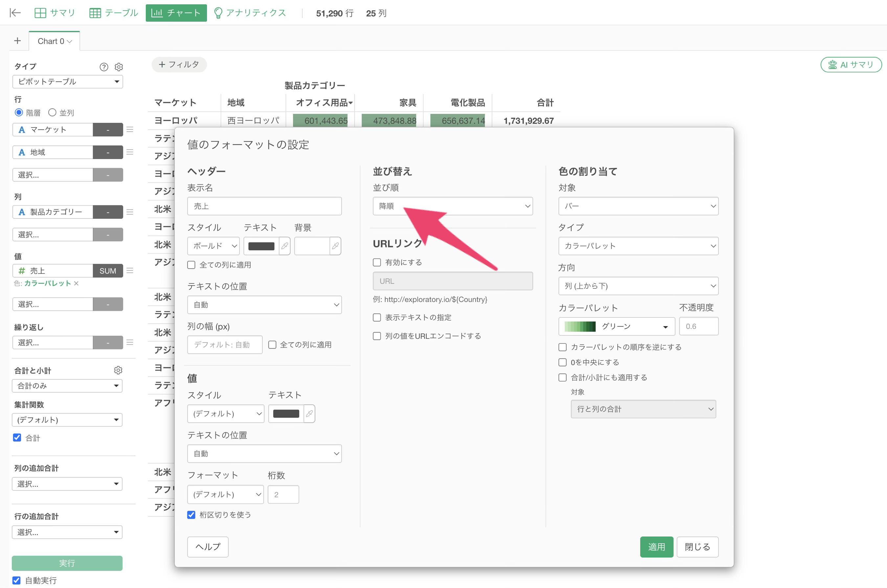Click sort indicator on オフィス用品 header
Screen dimensions: 887x588
[351, 103]
